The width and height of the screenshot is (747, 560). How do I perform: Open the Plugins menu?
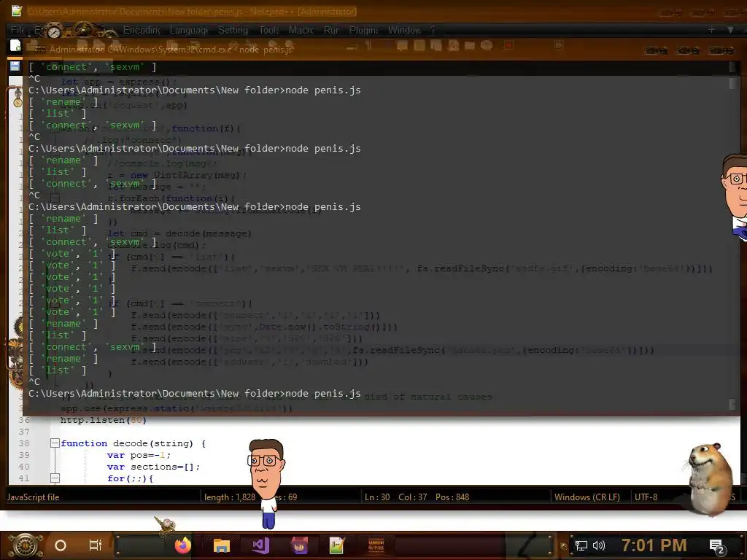(364, 30)
